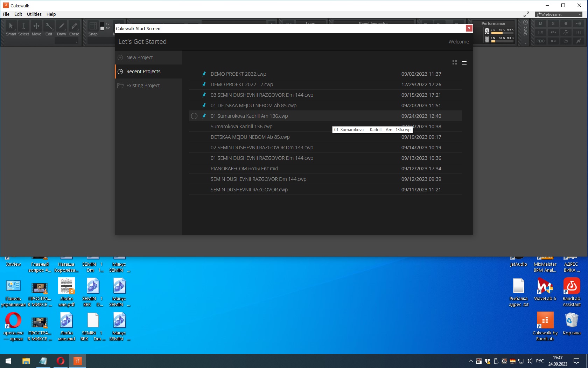Show hidden system tray icons
Screen dimensions: 588x368
(470, 361)
